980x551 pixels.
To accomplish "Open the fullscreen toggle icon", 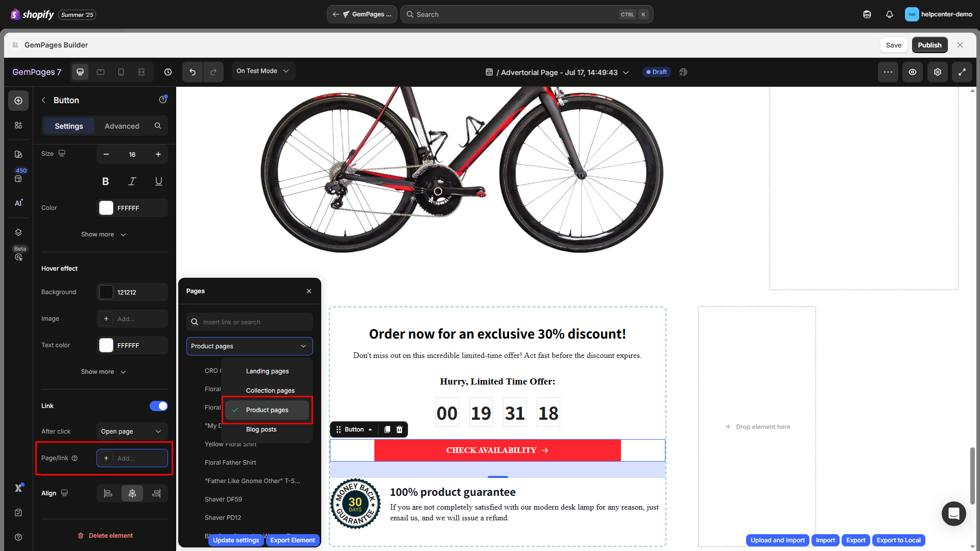I will pos(962,72).
